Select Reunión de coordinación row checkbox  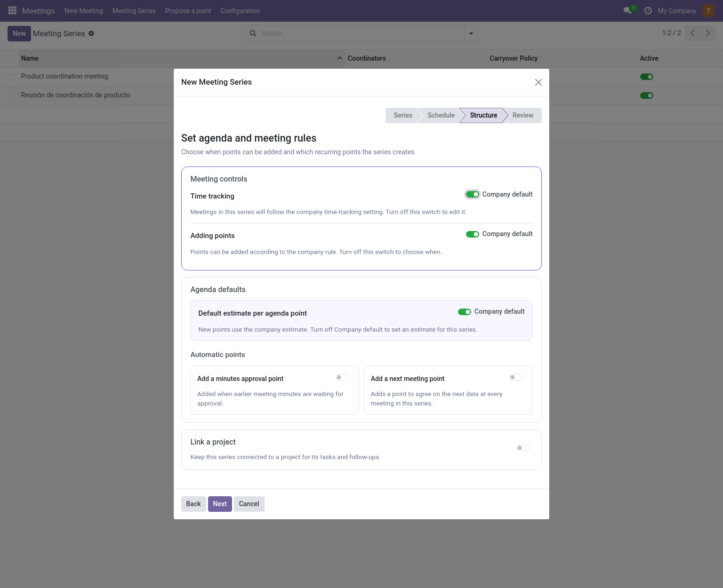tap(11, 95)
